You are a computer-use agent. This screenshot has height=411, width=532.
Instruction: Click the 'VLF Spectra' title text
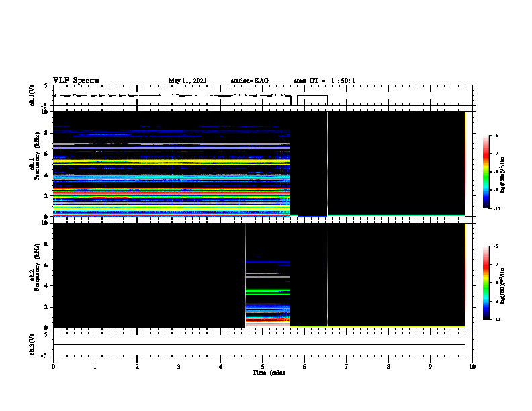coord(76,81)
